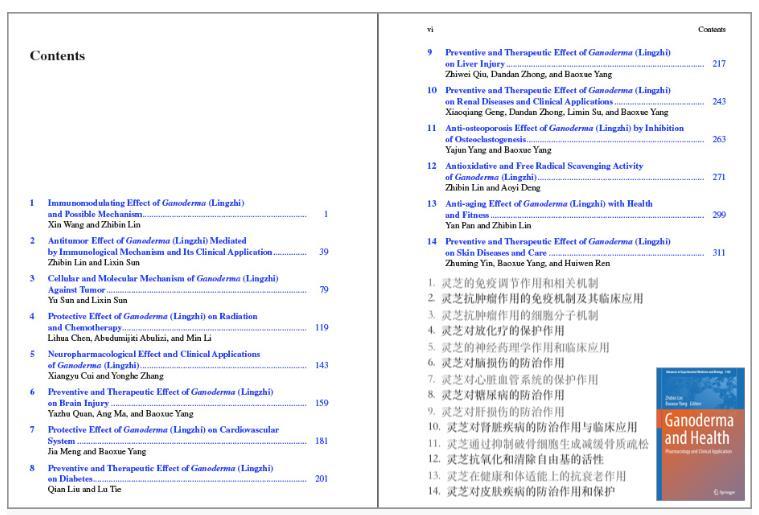
Task: Click page number 143
Action: click(x=321, y=365)
